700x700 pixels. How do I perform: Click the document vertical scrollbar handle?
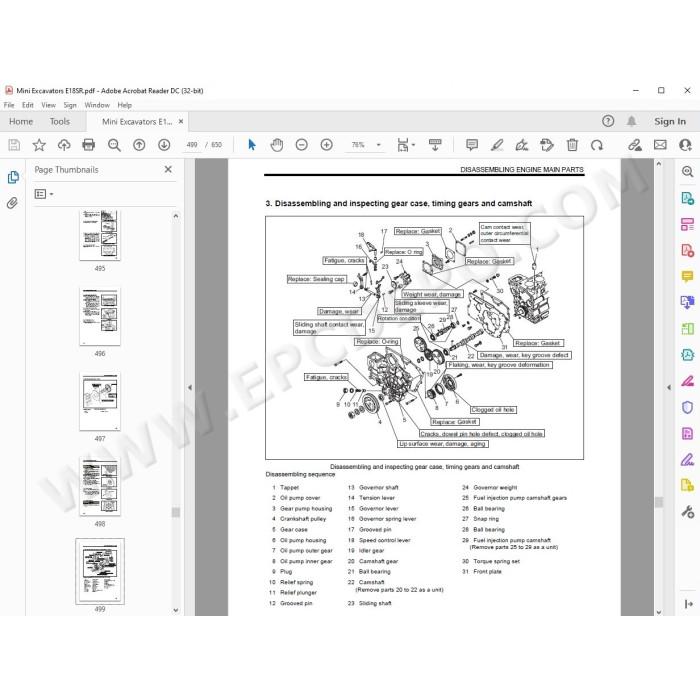coord(659,502)
